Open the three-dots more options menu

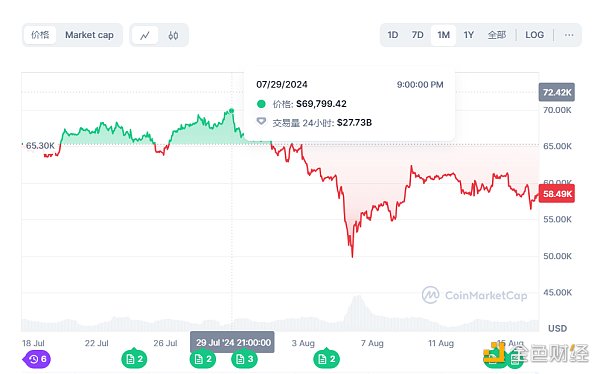coord(569,35)
